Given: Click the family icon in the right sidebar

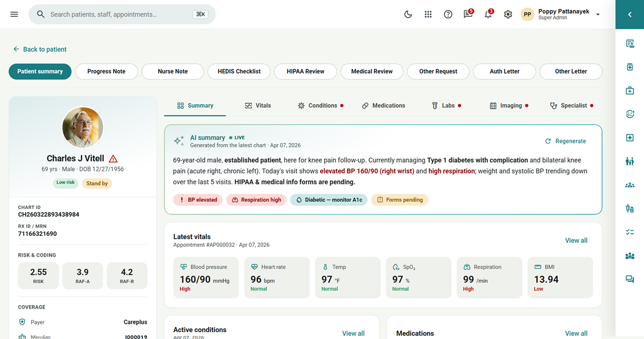Looking at the screenshot, I should (630, 161).
